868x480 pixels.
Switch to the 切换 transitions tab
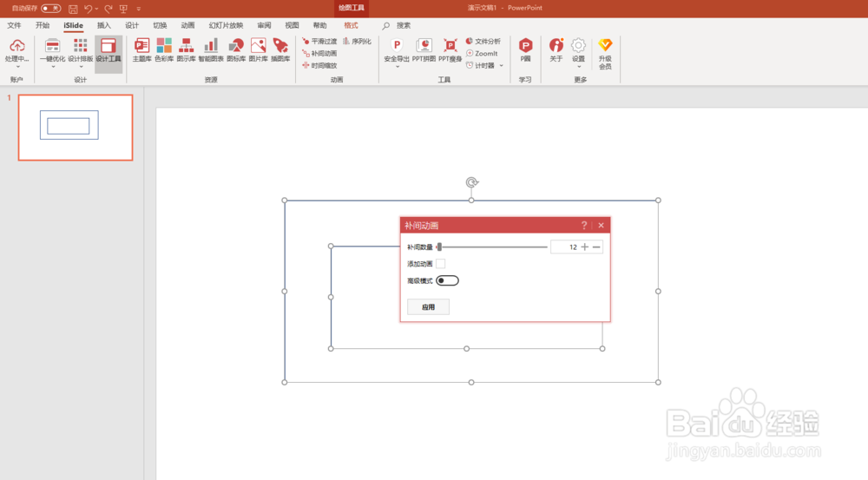[x=160, y=25]
